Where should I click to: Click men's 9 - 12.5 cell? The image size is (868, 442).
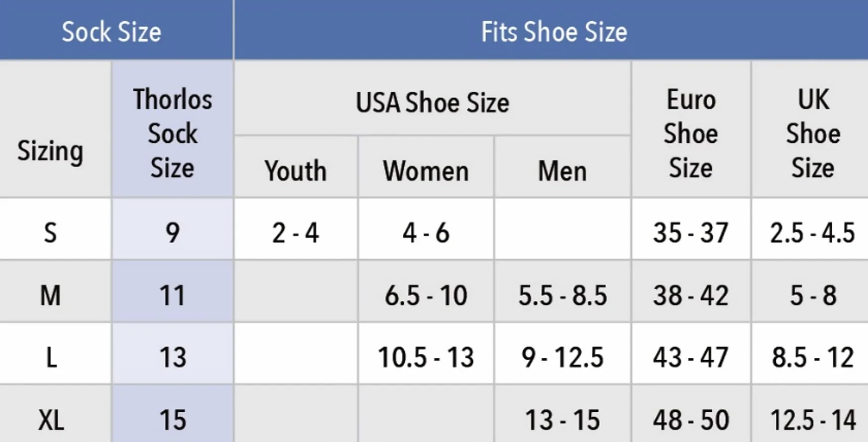[x=562, y=353]
